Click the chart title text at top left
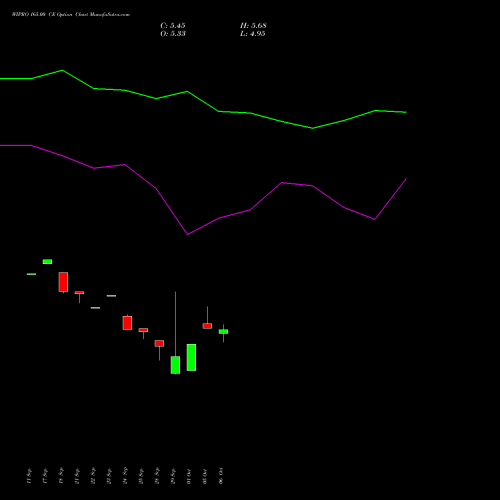This screenshot has width=500, height=500. 71,15
